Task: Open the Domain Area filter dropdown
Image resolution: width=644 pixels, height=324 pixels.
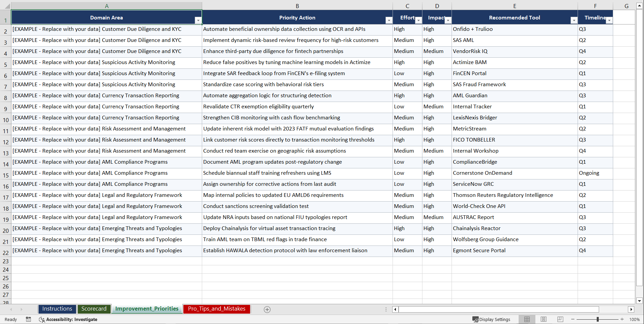Action: 198,20
